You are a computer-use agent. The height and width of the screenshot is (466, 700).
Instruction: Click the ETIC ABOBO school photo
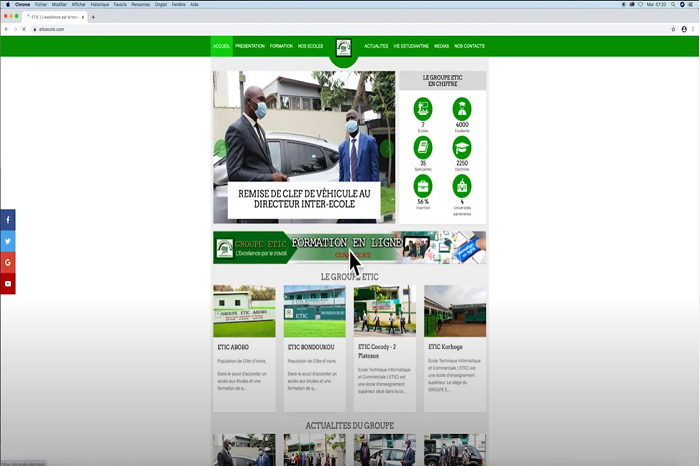point(244,311)
